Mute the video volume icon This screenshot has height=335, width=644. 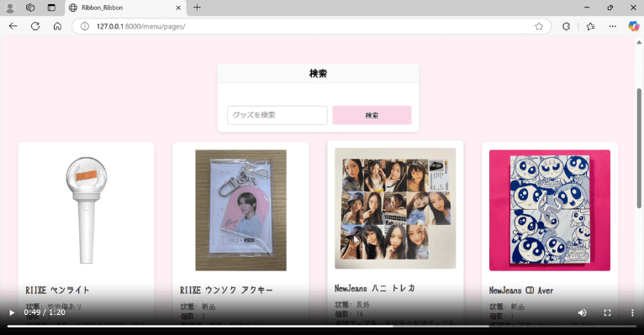click(x=582, y=313)
